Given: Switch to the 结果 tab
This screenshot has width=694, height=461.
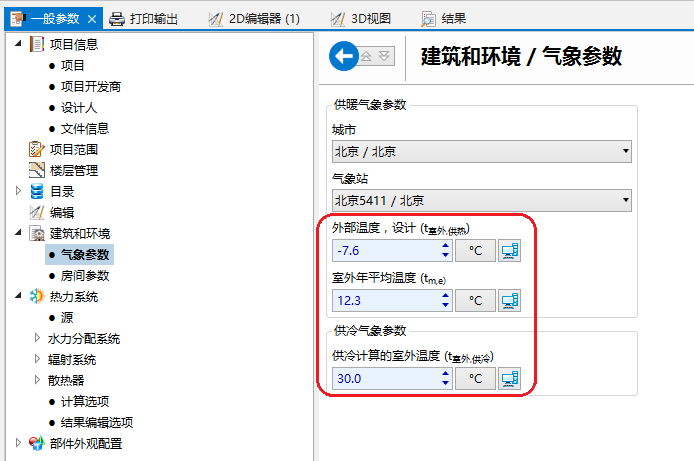Looking at the screenshot, I should click(445, 18).
